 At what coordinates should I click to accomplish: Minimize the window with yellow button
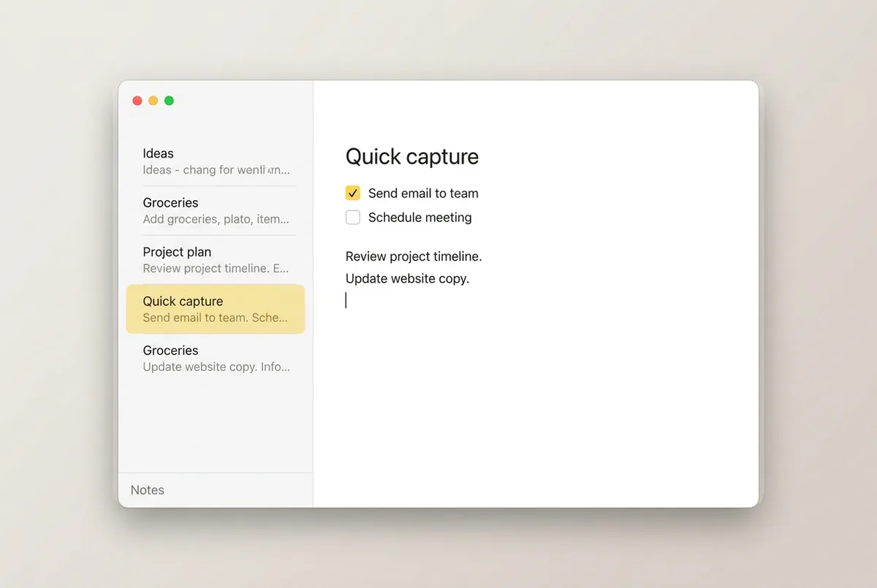pyautogui.click(x=153, y=101)
